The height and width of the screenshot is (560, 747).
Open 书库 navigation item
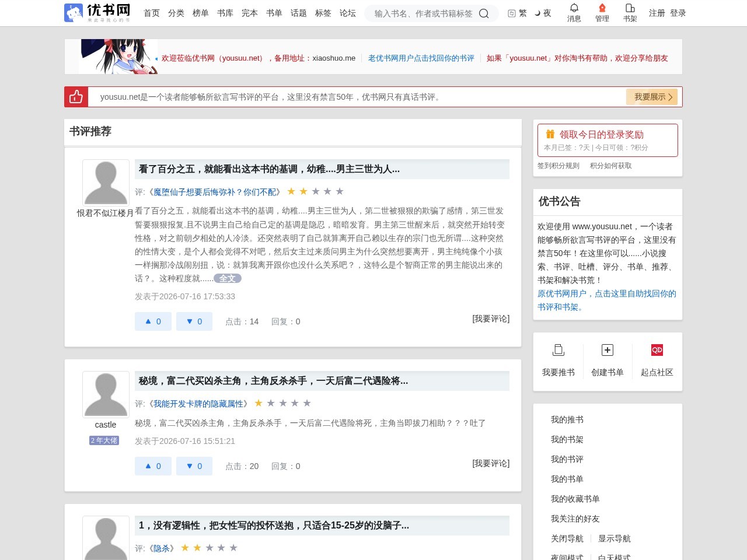pos(225,13)
